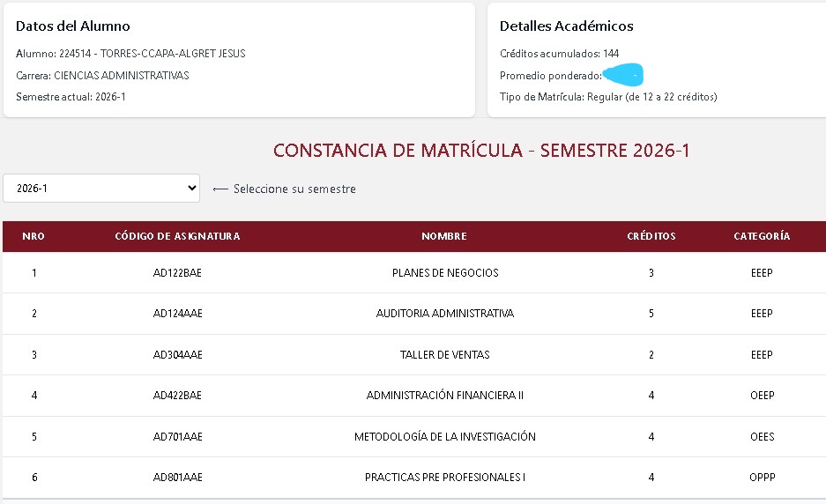Click the blue scribble over Promedio ponderado
The image size is (826, 504).
point(623,75)
